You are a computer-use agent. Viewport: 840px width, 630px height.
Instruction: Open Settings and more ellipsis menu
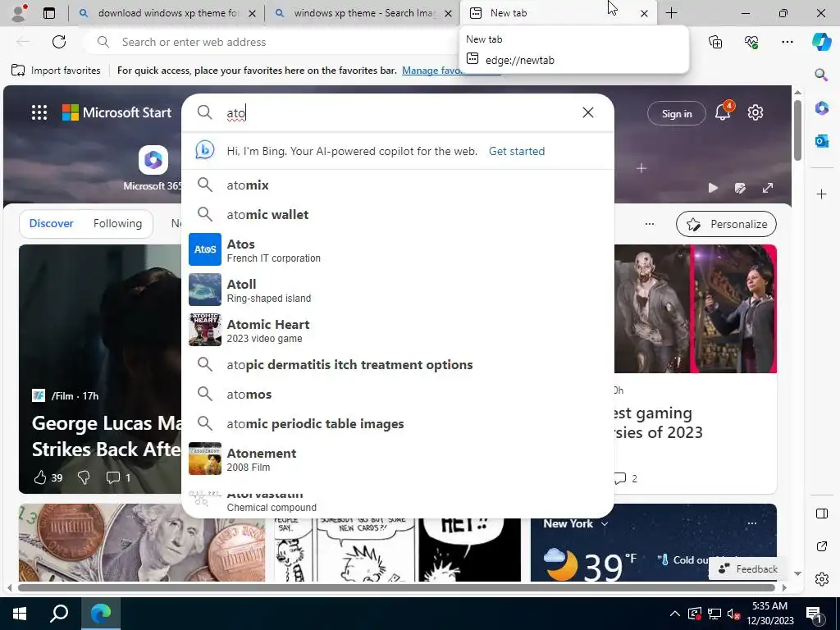(x=787, y=42)
